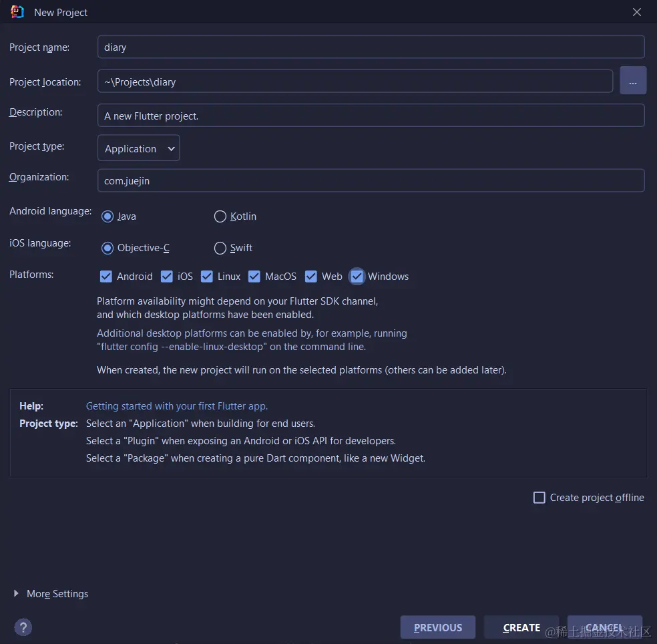Image resolution: width=657 pixels, height=644 pixels.
Task: Click the 'Project name:' label
Action: click(x=39, y=47)
